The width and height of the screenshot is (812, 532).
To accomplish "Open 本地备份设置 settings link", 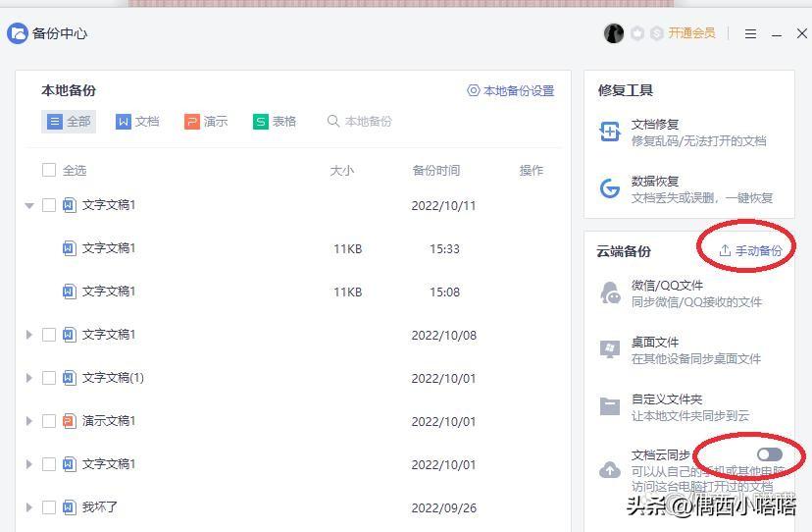I will 511,90.
